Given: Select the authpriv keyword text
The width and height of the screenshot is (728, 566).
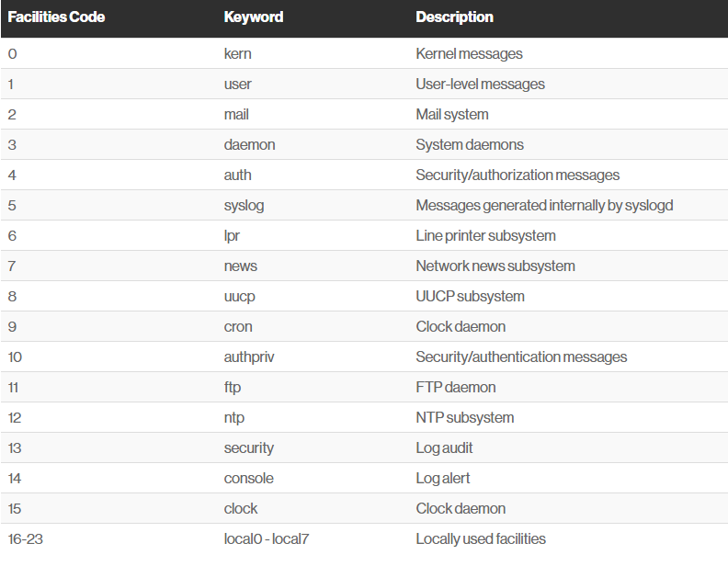Looking at the screenshot, I should point(249,357).
